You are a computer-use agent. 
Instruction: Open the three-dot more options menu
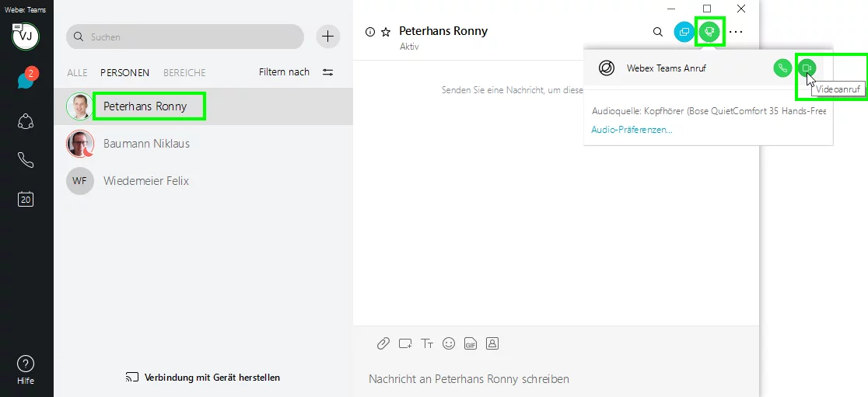736,32
